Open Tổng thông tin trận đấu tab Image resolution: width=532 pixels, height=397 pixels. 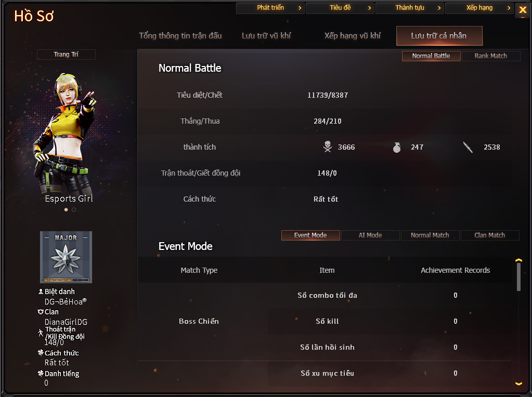(x=180, y=36)
